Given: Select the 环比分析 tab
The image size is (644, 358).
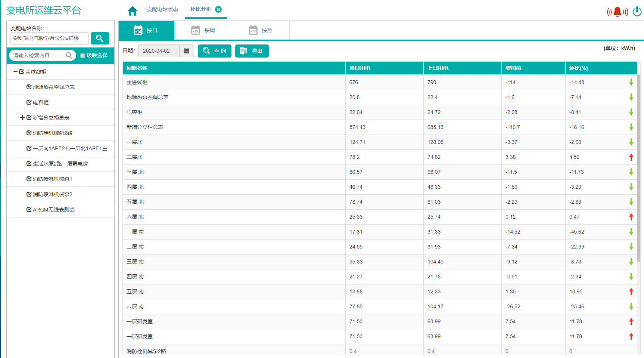Looking at the screenshot, I should coord(201,9).
